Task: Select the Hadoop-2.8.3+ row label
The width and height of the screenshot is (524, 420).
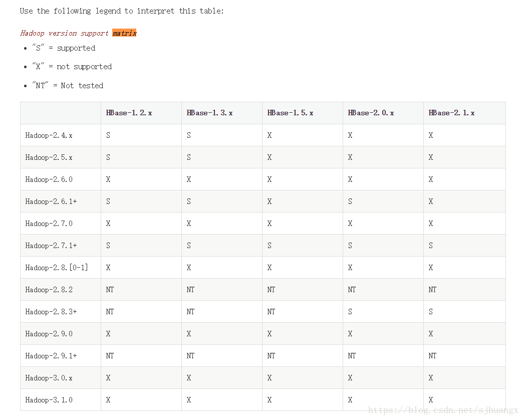Action: [x=51, y=312]
